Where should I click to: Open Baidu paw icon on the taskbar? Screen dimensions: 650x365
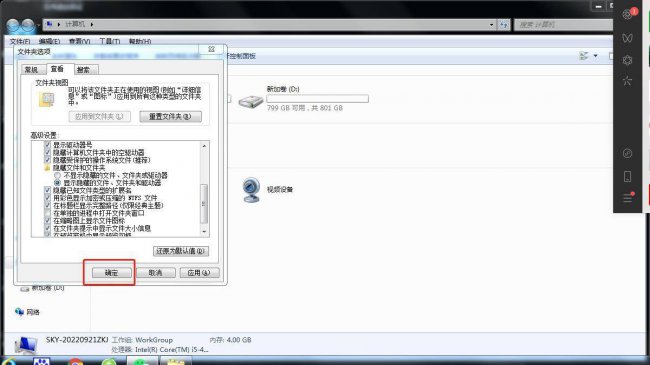(x=41, y=361)
